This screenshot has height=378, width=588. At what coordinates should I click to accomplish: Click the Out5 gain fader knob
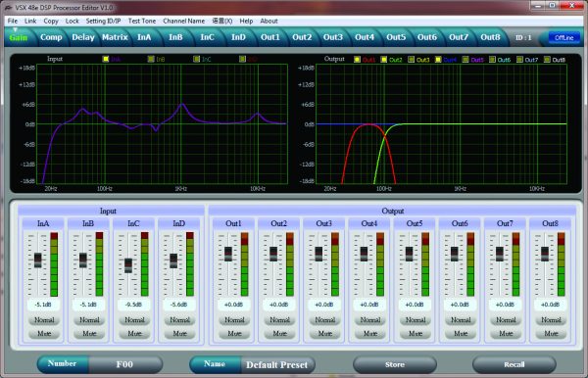pos(409,254)
